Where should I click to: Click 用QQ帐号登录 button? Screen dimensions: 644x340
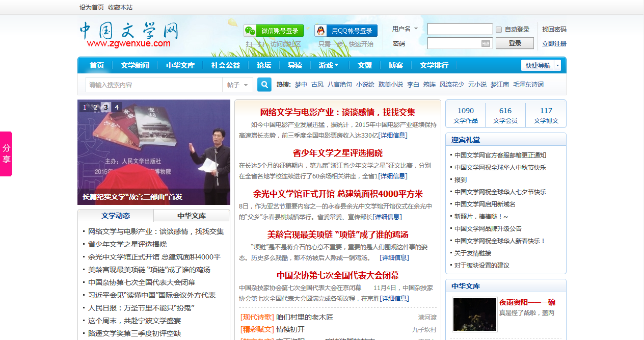click(346, 31)
